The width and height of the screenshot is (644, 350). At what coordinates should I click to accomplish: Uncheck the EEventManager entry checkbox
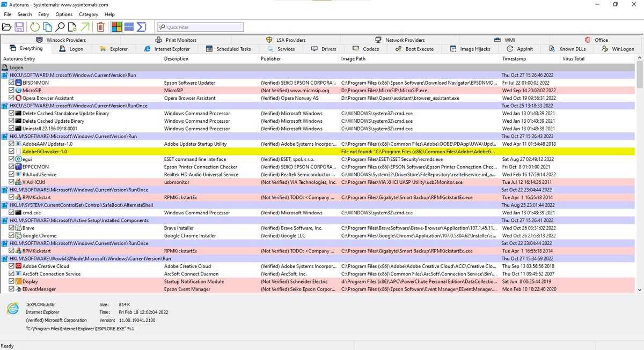tap(12, 289)
